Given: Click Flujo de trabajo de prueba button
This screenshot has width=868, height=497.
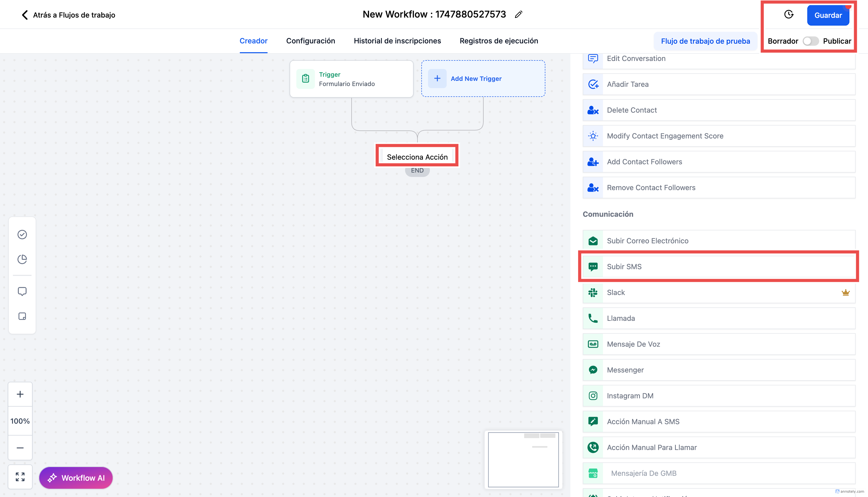Looking at the screenshot, I should pos(705,41).
